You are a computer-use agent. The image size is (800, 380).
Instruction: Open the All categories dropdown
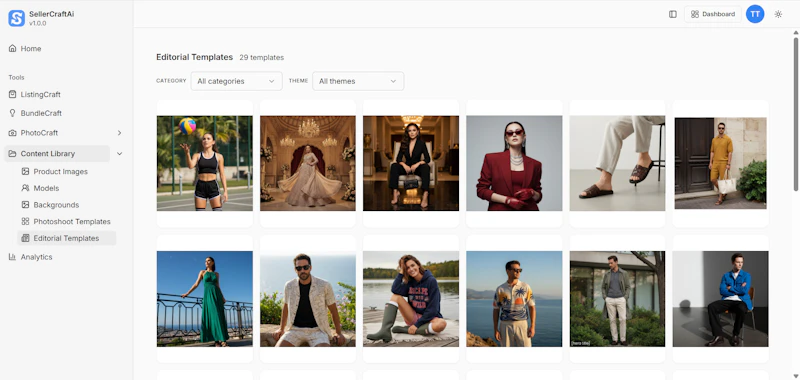click(237, 81)
